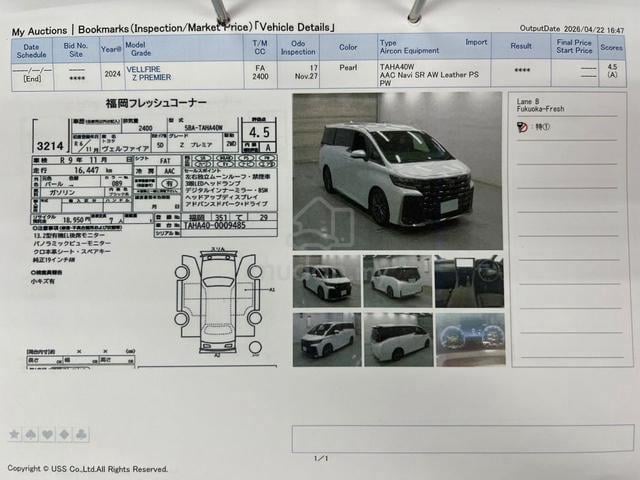Click the T/M CC column header
The width and height of the screenshot is (640, 480).
click(260, 47)
